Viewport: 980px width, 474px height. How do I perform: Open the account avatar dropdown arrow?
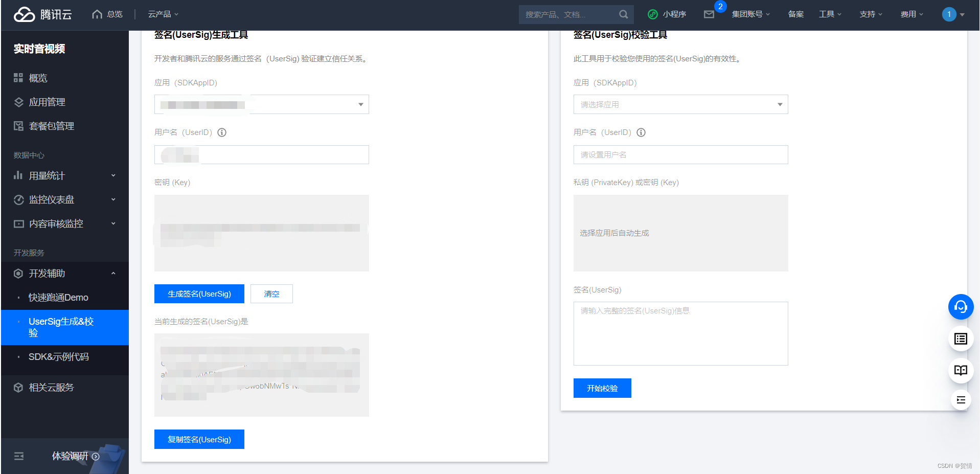pos(962,15)
